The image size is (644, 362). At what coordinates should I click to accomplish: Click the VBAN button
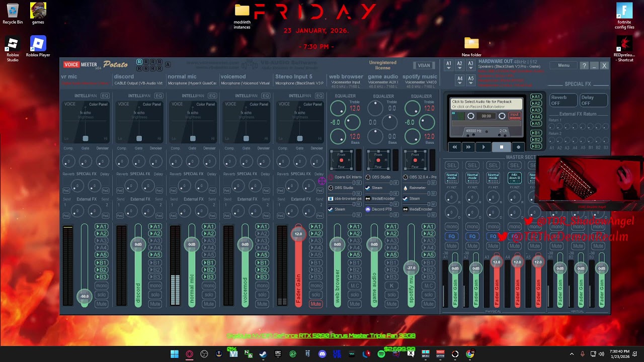pos(424,65)
